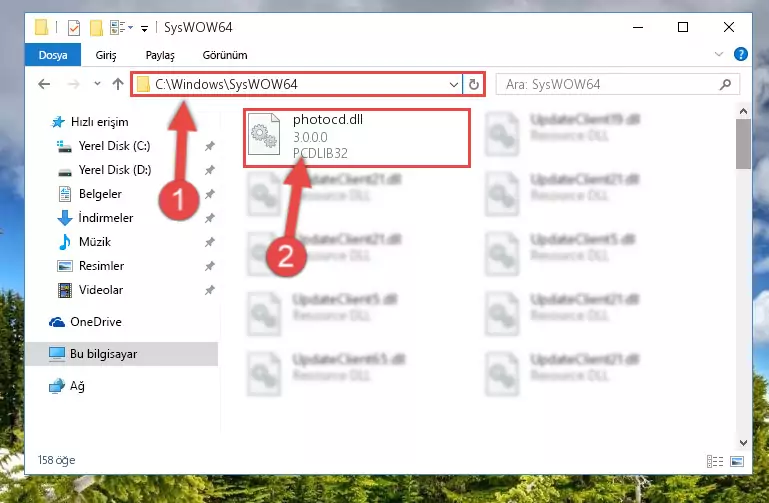Click the folder icon in title bar
The width and height of the screenshot is (769, 503).
[x=42, y=27]
